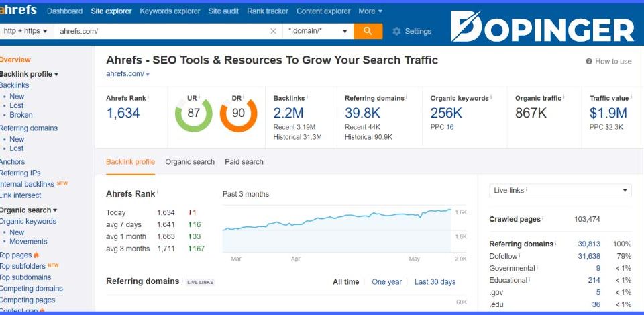Open New under Backlinks
Viewport: 644px width, 315px height.
pyautogui.click(x=17, y=97)
